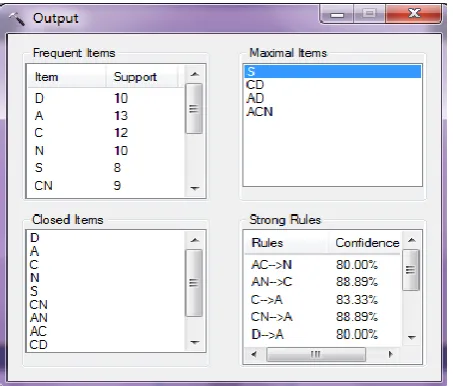Click Strong Rules horizontal scrollbar thumb
Viewport: 453px width, 386px height.
coord(316,354)
